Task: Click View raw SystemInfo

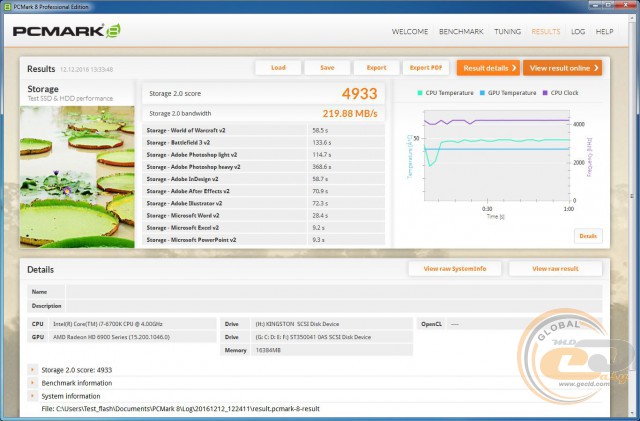Action: [x=454, y=269]
